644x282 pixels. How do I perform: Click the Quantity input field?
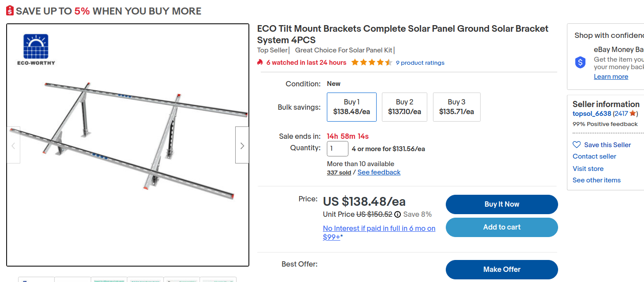(337, 148)
